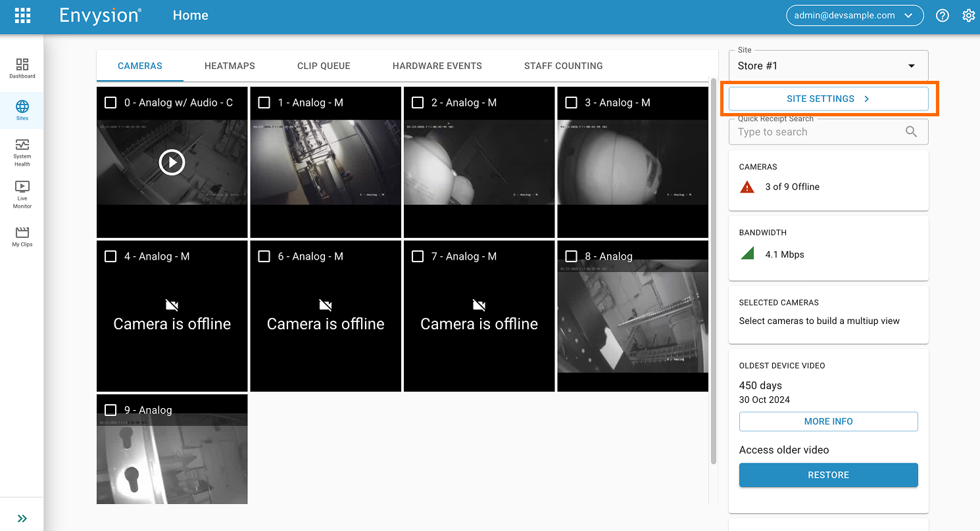980x531 pixels.
Task: Open the settings gear icon
Action: [968, 16]
